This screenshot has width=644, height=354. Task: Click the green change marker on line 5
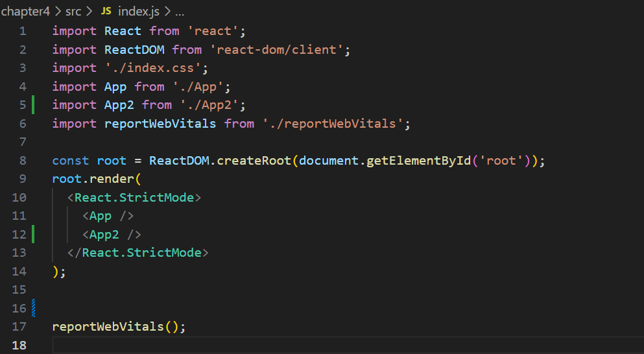(33, 105)
